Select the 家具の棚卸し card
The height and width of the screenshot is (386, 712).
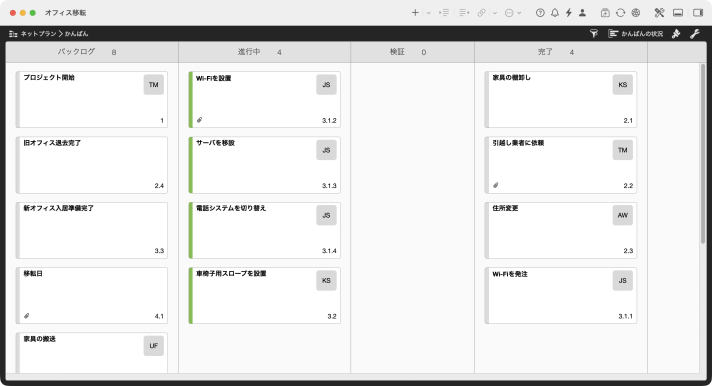[x=561, y=99]
